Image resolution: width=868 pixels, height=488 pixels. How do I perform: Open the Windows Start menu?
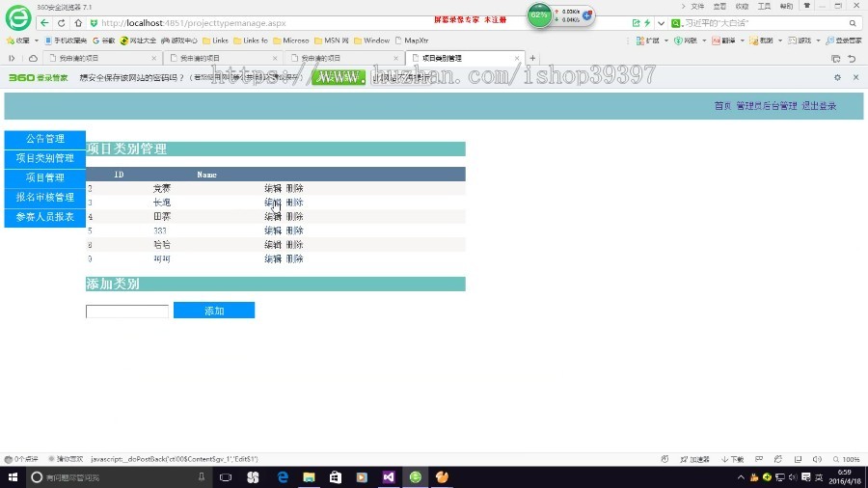pyautogui.click(x=13, y=477)
